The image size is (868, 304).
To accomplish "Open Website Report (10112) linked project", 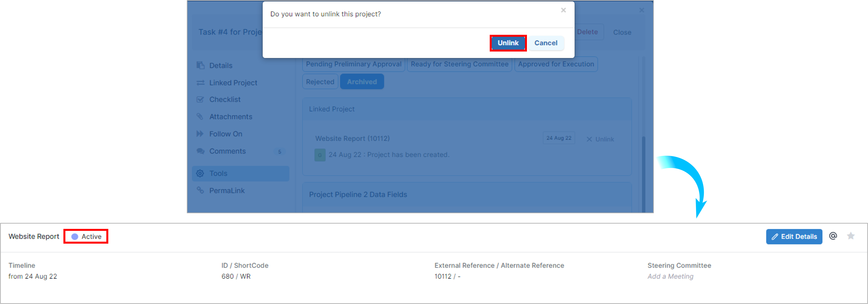I will coord(352,138).
